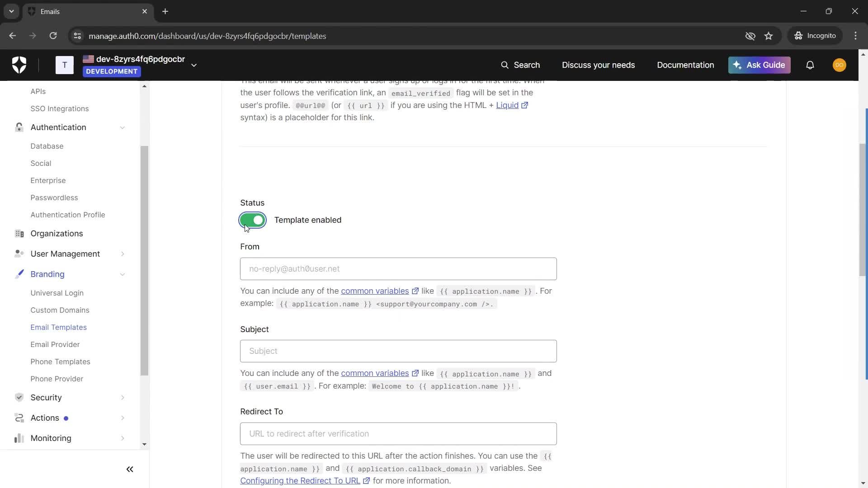Expand the Actions section chevron
The image size is (868, 488).
click(x=123, y=418)
